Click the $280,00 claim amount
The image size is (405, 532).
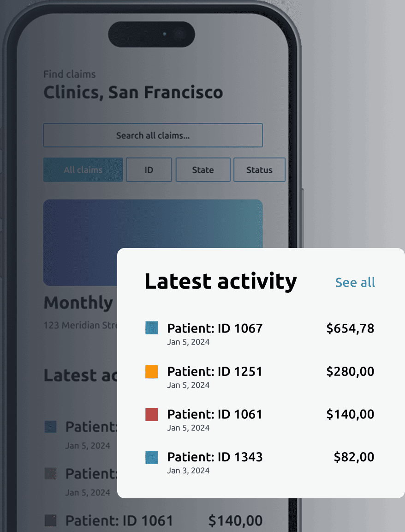tap(350, 372)
